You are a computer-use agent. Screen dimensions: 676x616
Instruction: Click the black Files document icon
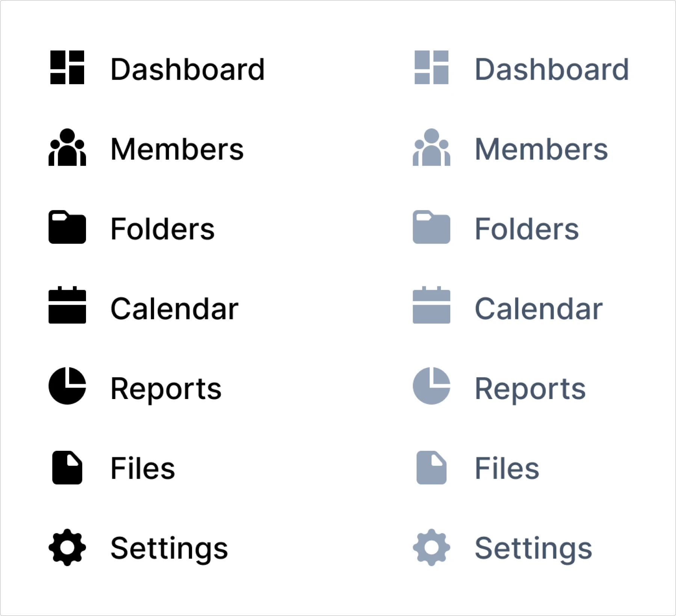point(67,468)
